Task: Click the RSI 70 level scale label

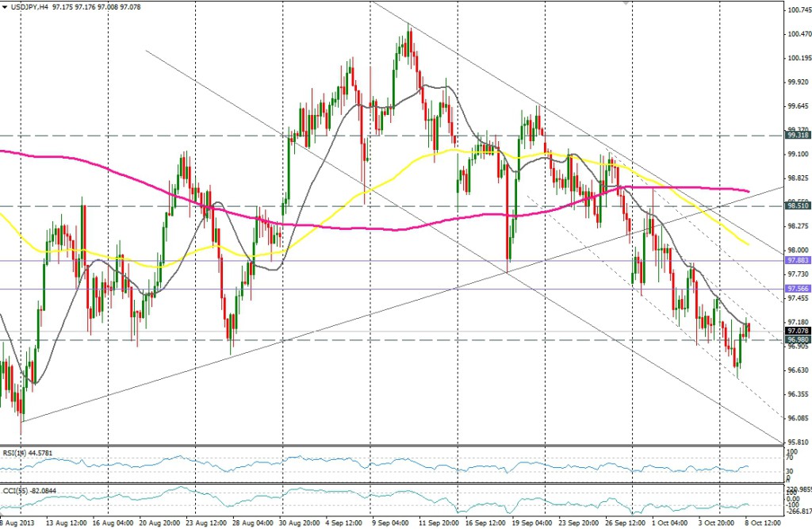Action: pyautogui.click(x=790, y=458)
